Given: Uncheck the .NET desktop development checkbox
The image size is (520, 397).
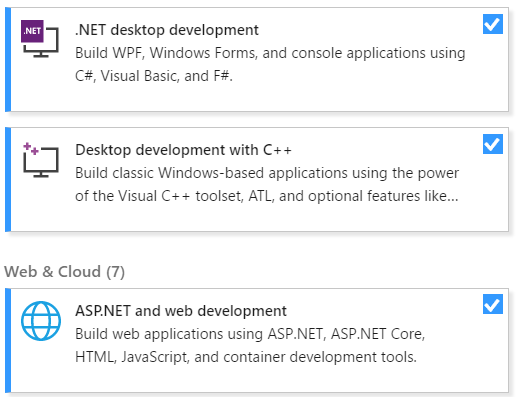Looking at the screenshot, I should [493, 24].
